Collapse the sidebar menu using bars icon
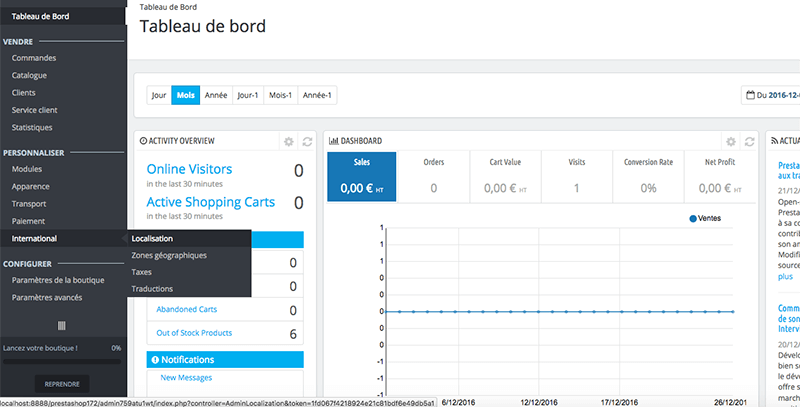This screenshot has height=407, width=800. point(61,325)
